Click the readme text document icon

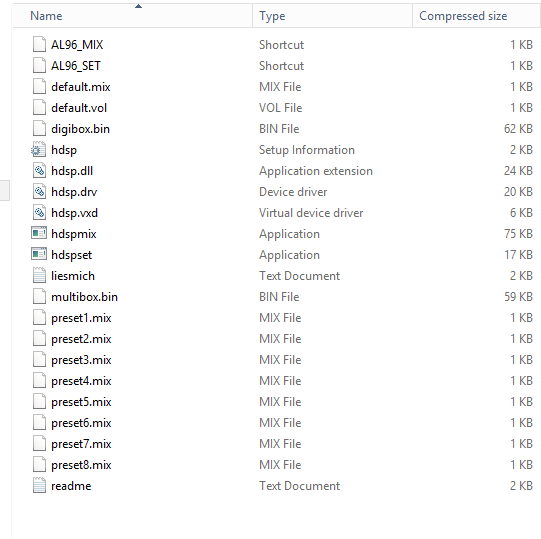[x=39, y=486]
